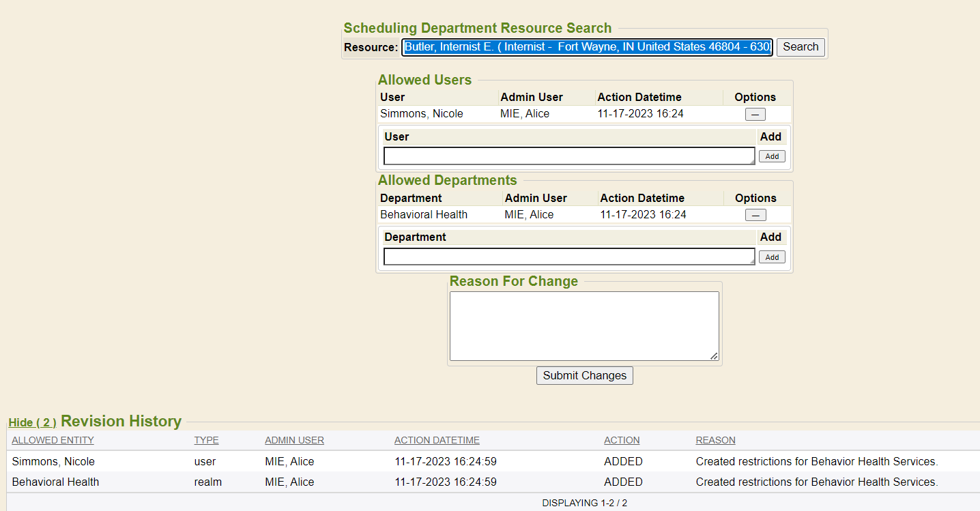The image size is (980, 511).
Task: Sort revision history by Admin User
Action: [x=294, y=441]
